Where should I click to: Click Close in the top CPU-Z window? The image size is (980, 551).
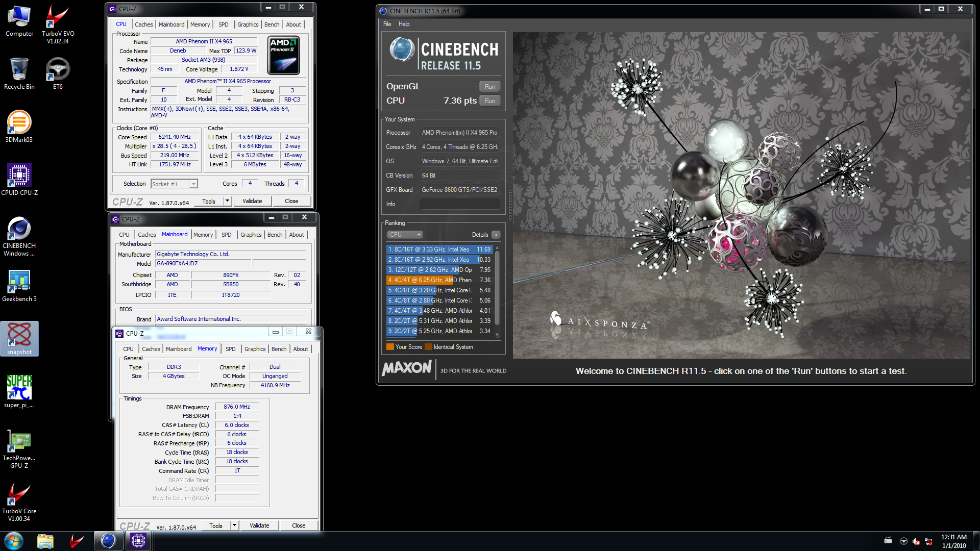coord(291,201)
